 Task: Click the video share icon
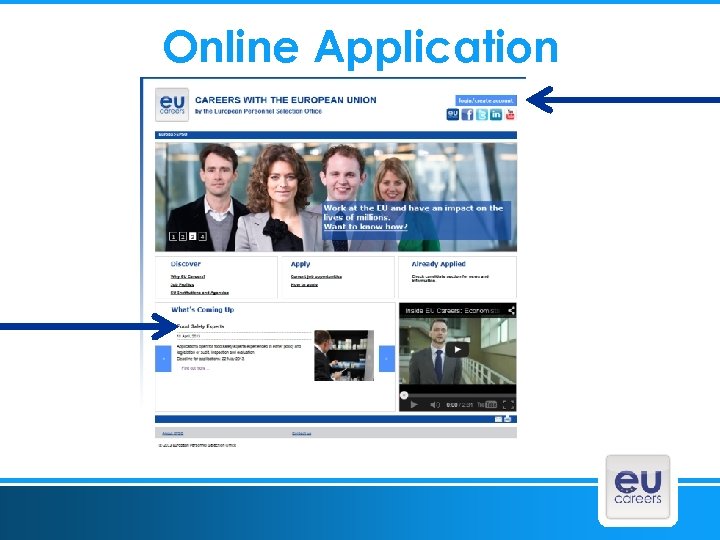pos(511,311)
